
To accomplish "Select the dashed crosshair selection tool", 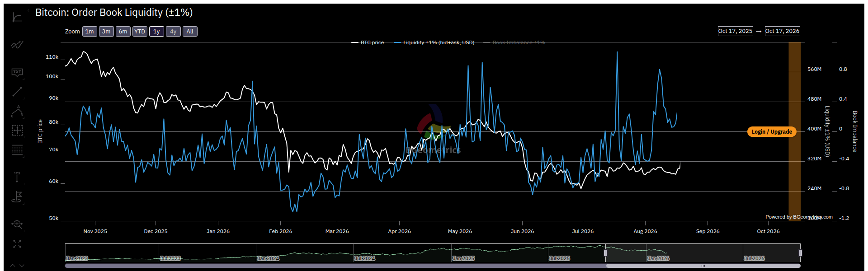I will (17, 131).
